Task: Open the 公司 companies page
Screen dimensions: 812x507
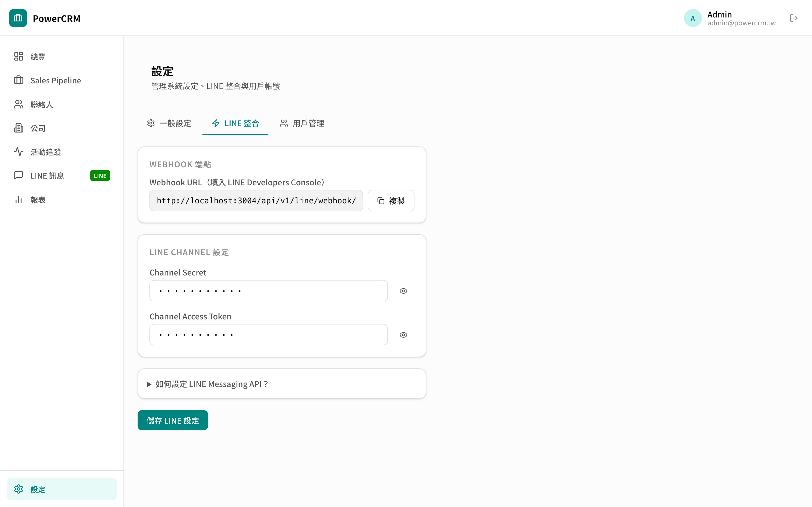Action: (37, 128)
